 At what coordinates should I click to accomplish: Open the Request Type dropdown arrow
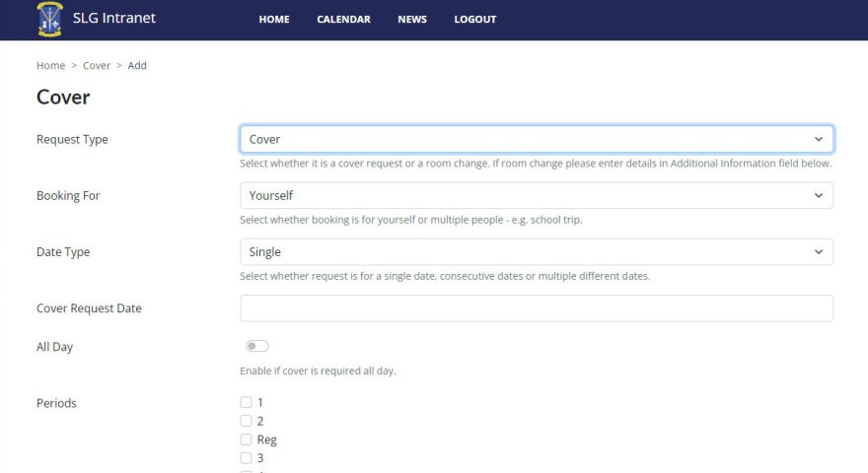[x=818, y=139]
